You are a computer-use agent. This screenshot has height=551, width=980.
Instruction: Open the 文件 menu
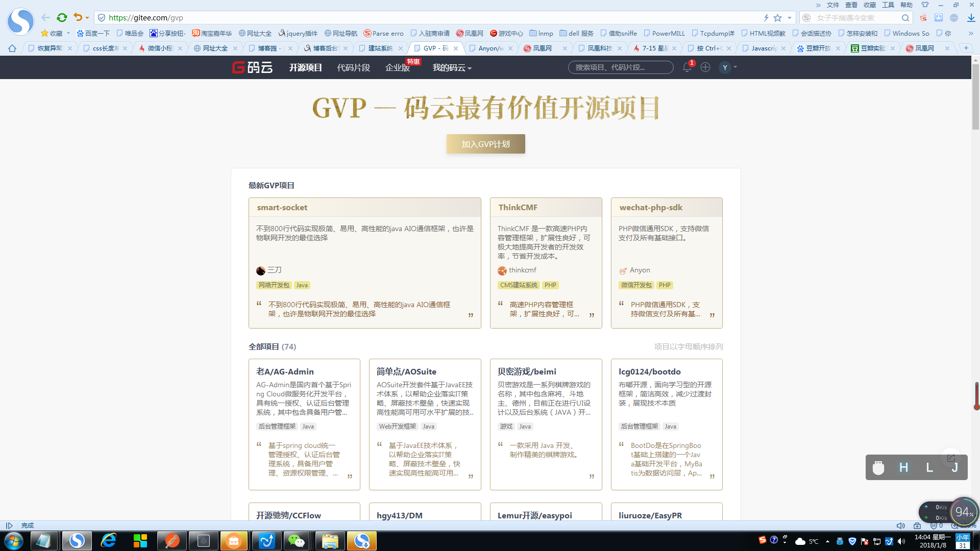click(x=833, y=5)
